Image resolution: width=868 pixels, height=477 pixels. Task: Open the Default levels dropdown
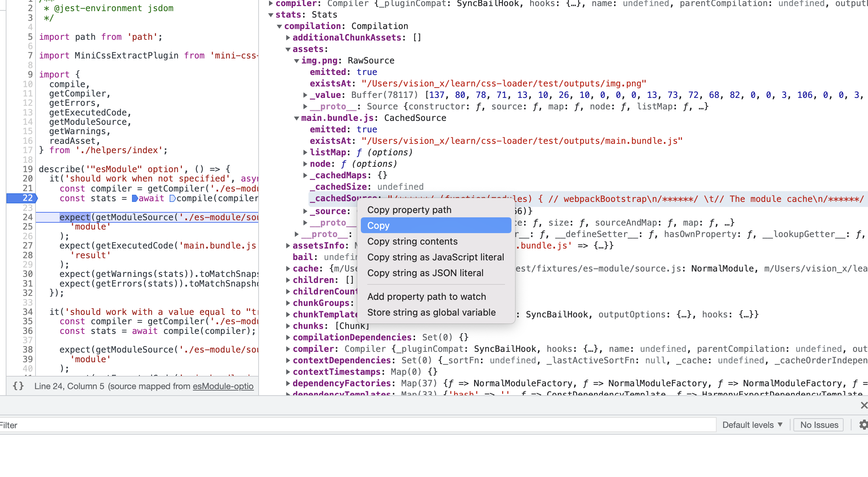tap(752, 425)
